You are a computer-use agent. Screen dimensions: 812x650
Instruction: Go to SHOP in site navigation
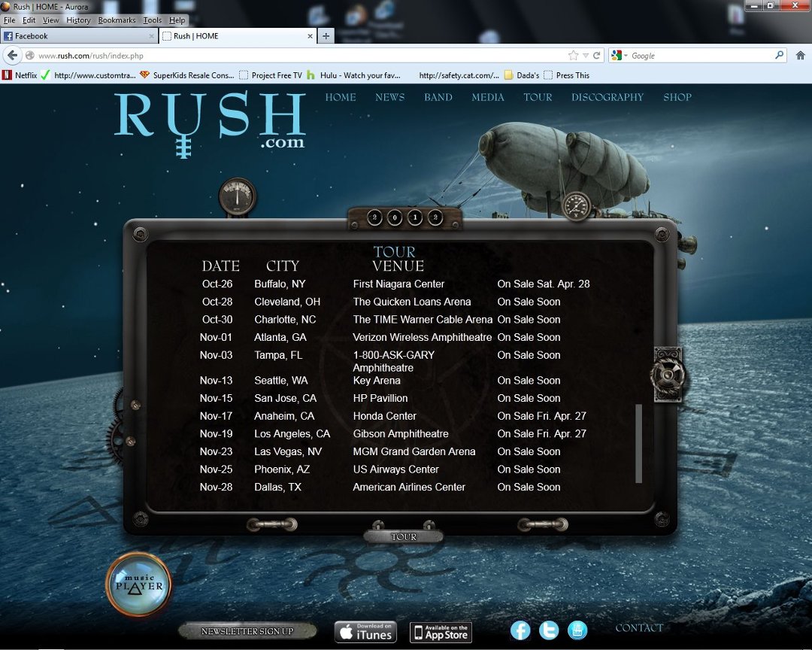tap(677, 97)
